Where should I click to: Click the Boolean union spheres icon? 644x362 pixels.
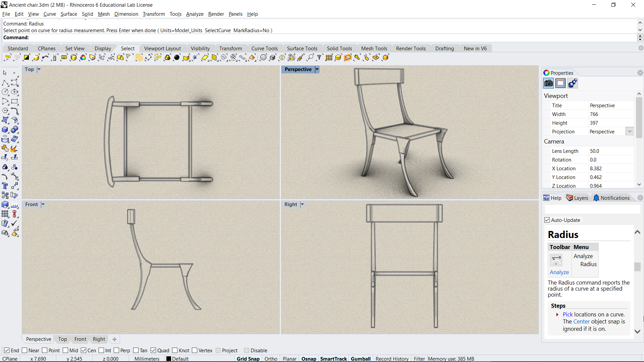(x=14, y=130)
